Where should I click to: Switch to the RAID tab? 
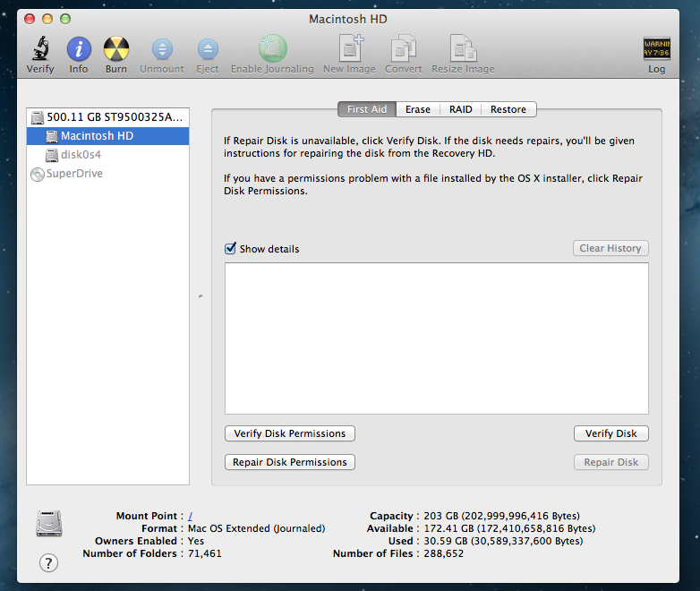click(461, 109)
